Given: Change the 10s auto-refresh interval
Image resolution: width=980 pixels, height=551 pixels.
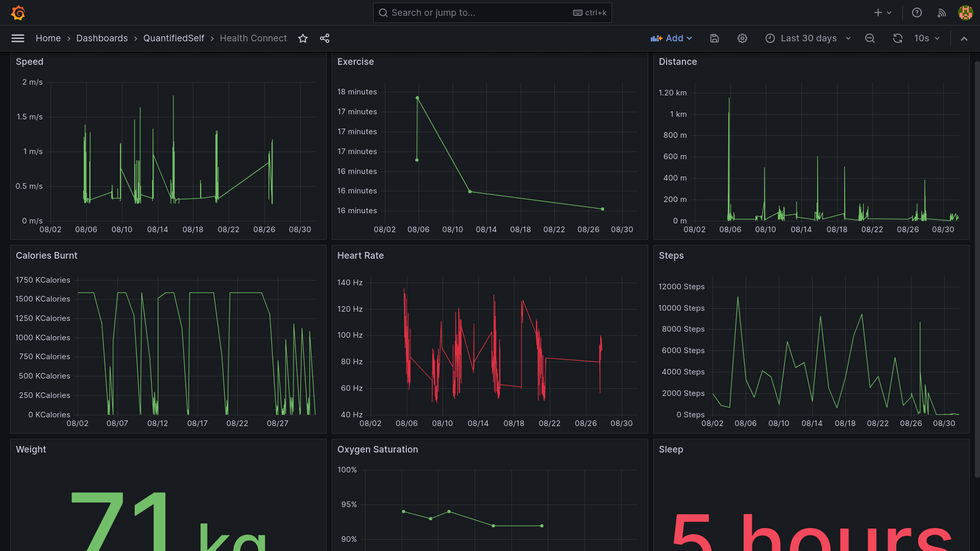Looking at the screenshot, I should click(x=927, y=38).
